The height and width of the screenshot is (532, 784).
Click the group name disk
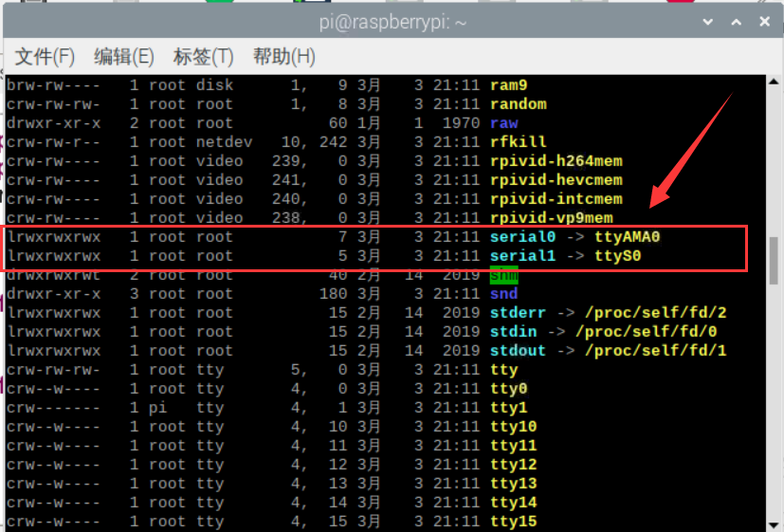pos(214,85)
